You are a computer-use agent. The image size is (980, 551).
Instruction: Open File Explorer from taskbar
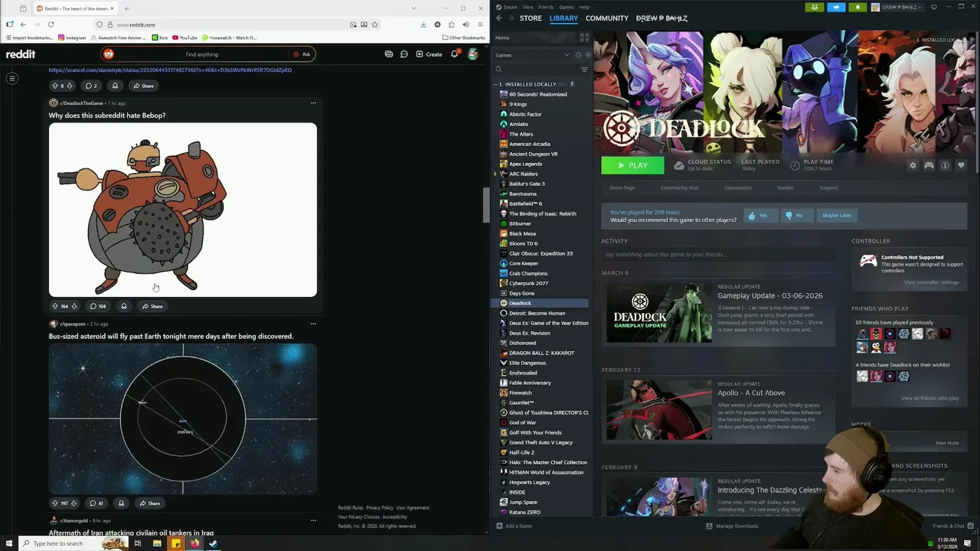157,543
